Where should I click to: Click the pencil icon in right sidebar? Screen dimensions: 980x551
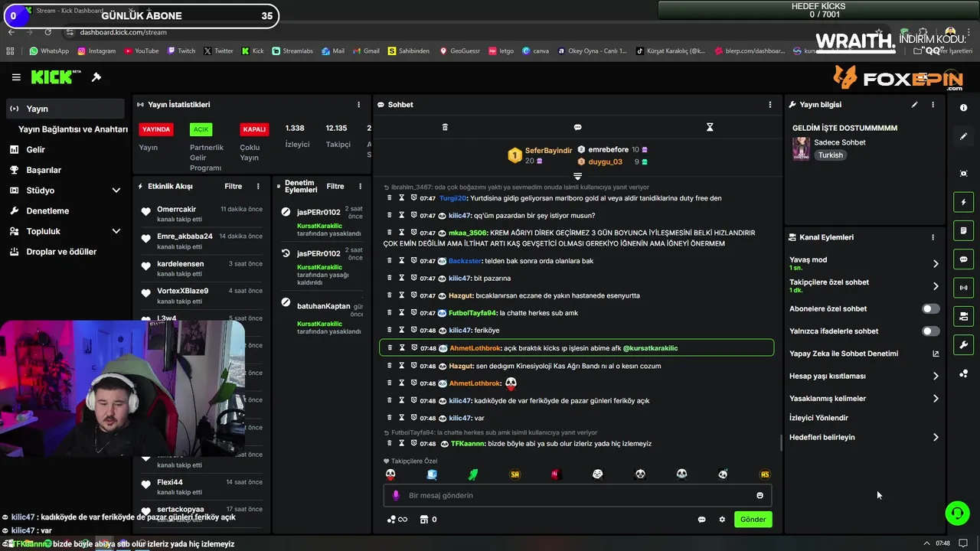coord(963,136)
